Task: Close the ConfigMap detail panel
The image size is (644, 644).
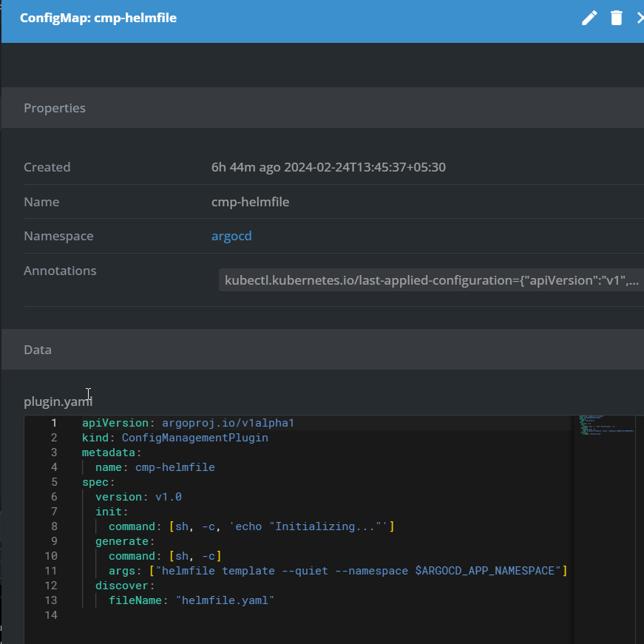Action: click(x=640, y=18)
